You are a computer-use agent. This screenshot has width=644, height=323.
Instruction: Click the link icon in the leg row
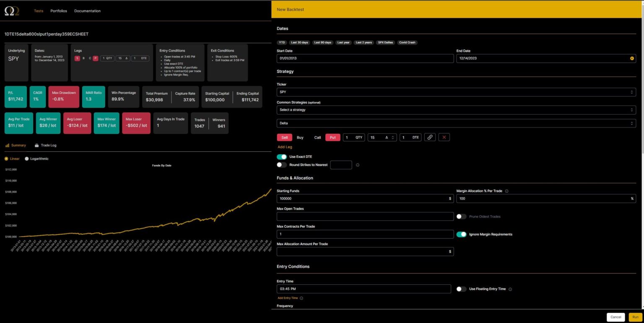pos(430,137)
